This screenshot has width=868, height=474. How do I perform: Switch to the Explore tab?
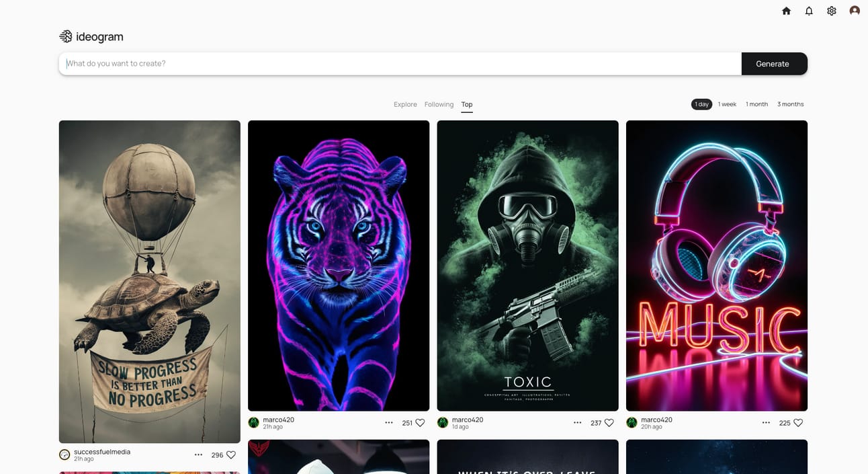coord(405,104)
